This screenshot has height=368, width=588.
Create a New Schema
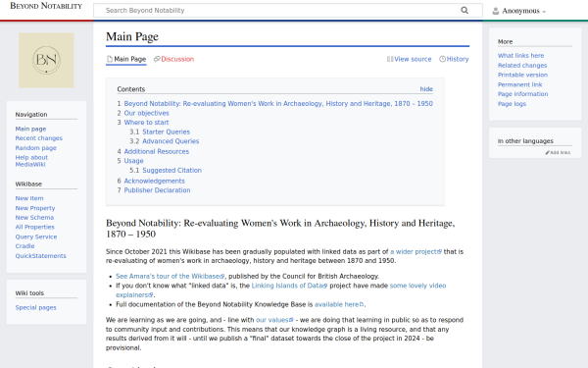34,218
